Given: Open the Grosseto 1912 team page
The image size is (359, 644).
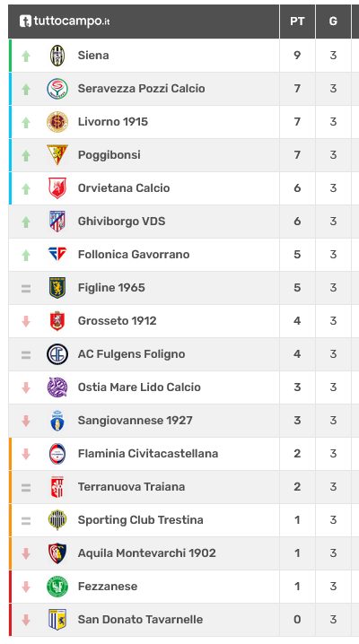Looking at the screenshot, I should click(117, 321).
